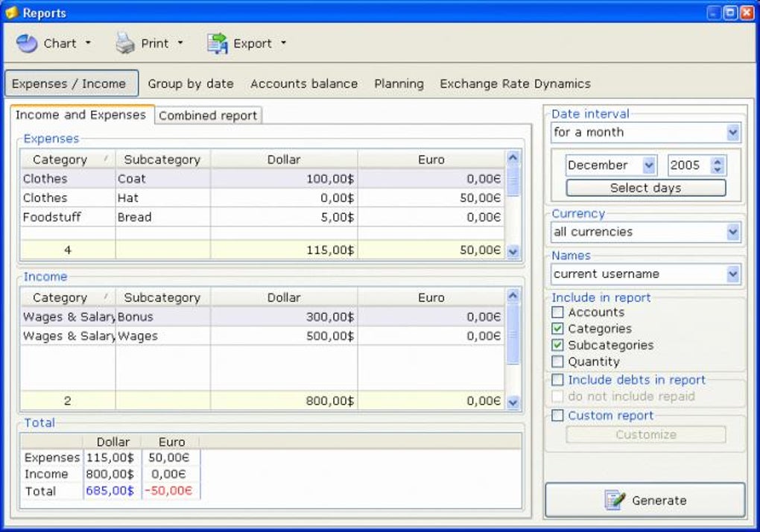760x532 pixels.
Task: Switch to Expenses / Income tab
Action: pyautogui.click(x=72, y=83)
